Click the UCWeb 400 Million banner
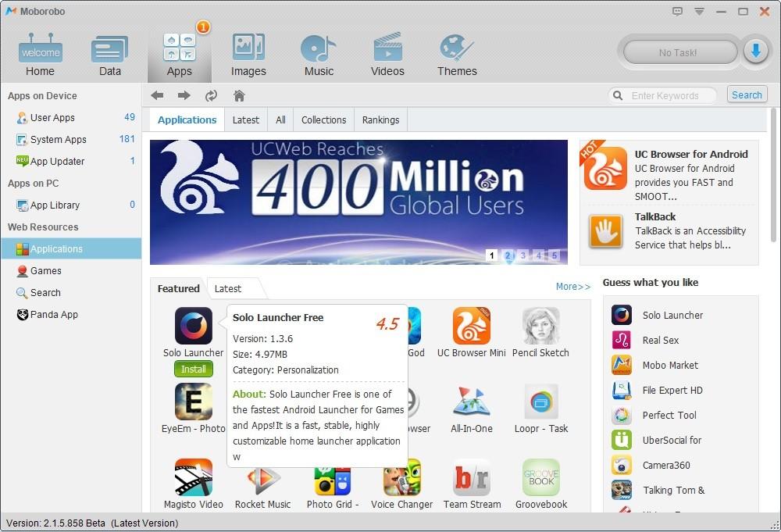Viewport: 781px width, 532px height. point(358,202)
